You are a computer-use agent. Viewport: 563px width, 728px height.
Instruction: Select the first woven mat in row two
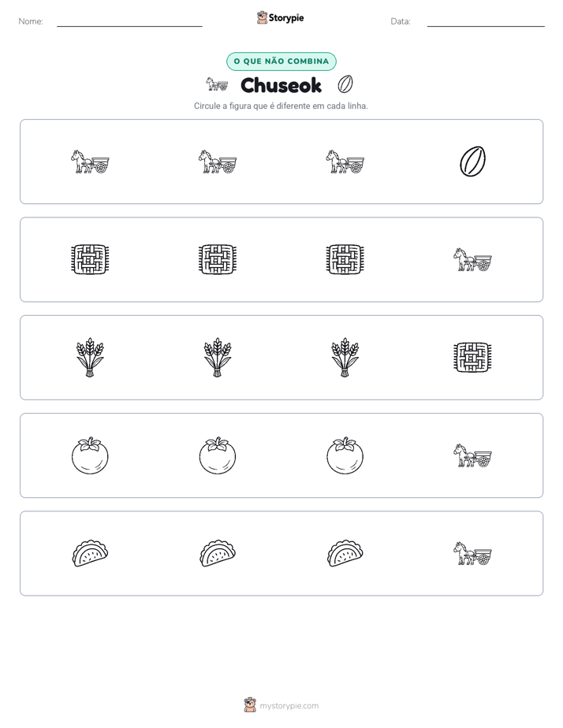pyautogui.click(x=90, y=259)
